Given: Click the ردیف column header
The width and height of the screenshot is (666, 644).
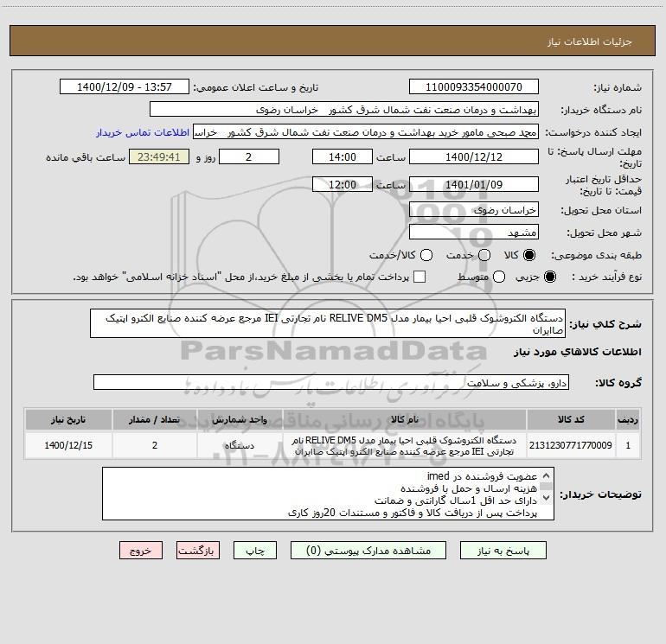Looking at the screenshot, I should [x=628, y=419].
